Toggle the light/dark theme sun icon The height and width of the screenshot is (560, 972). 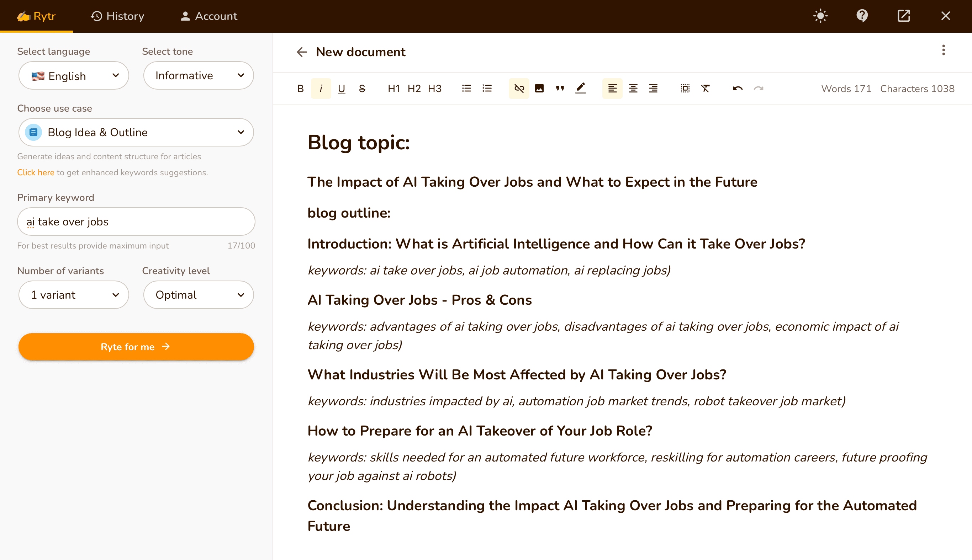pos(820,16)
